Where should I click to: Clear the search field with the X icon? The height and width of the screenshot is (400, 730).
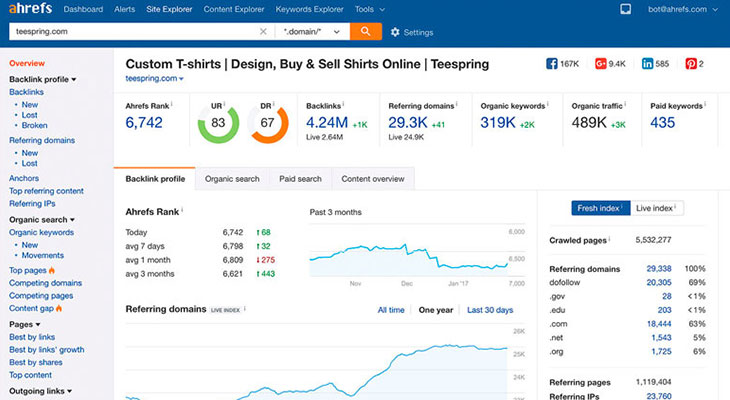[x=264, y=32]
